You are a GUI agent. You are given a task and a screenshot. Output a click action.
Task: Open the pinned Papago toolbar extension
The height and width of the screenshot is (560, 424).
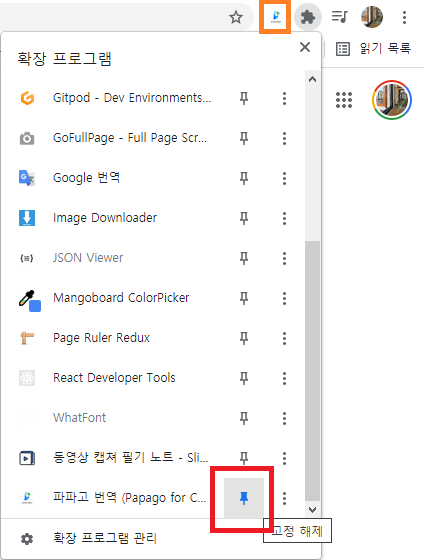click(x=275, y=17)
